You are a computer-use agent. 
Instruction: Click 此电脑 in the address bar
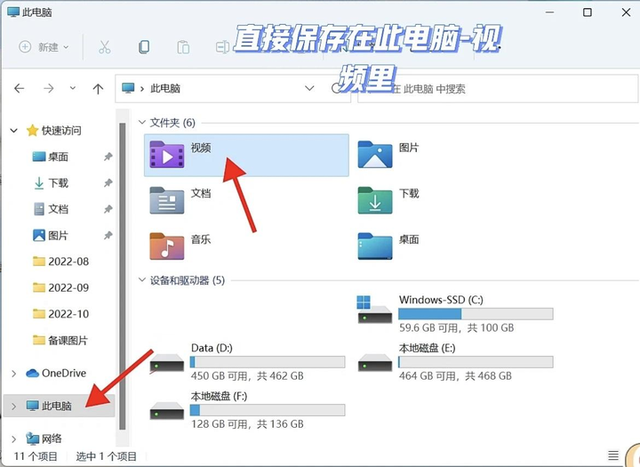pos(165,89)
